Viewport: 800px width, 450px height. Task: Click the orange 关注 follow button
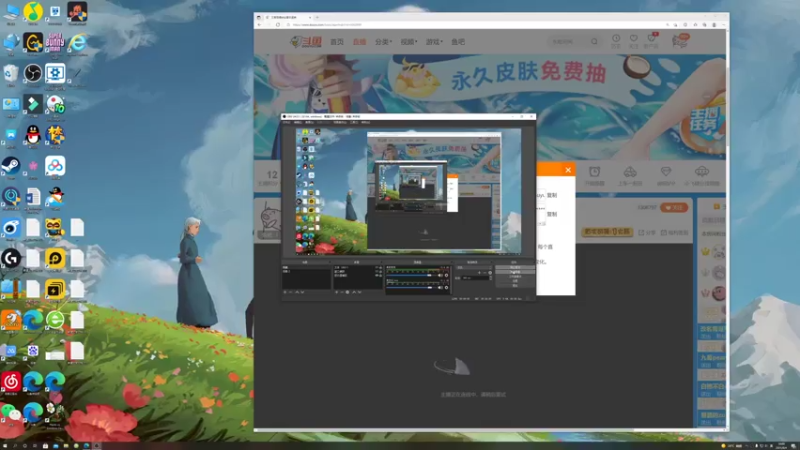coord(673,208)
